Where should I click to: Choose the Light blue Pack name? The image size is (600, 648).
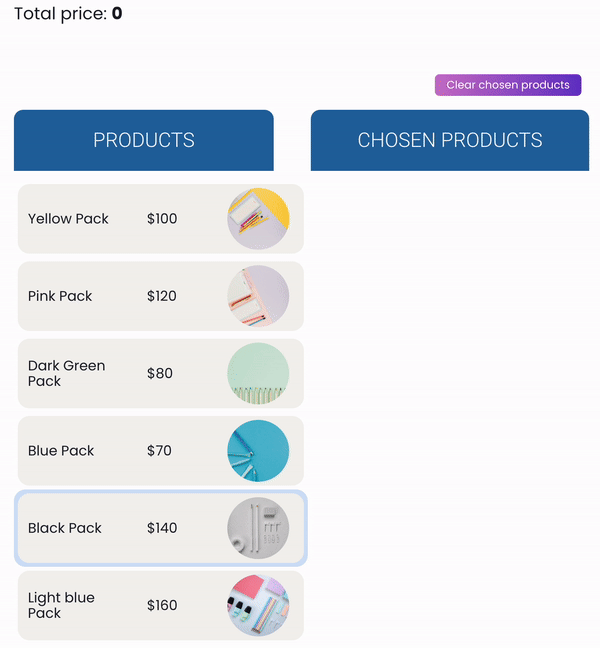click(61, 605)
